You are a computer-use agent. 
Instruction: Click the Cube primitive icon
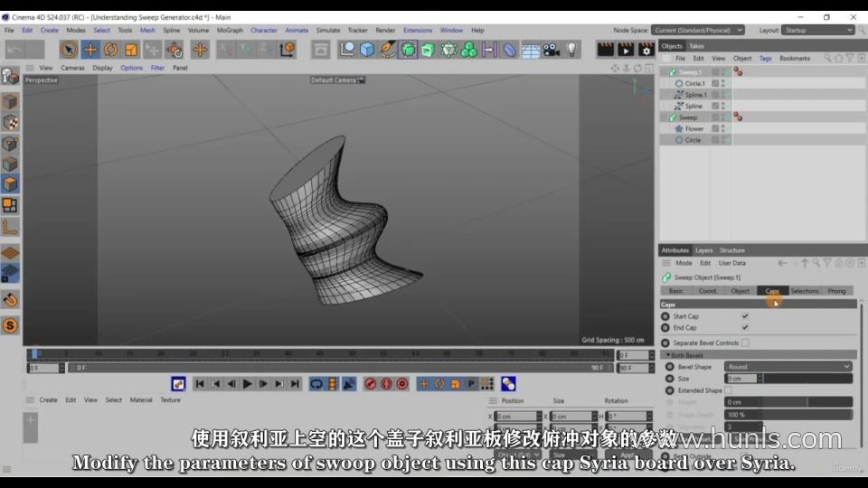(x=367, y=50)
